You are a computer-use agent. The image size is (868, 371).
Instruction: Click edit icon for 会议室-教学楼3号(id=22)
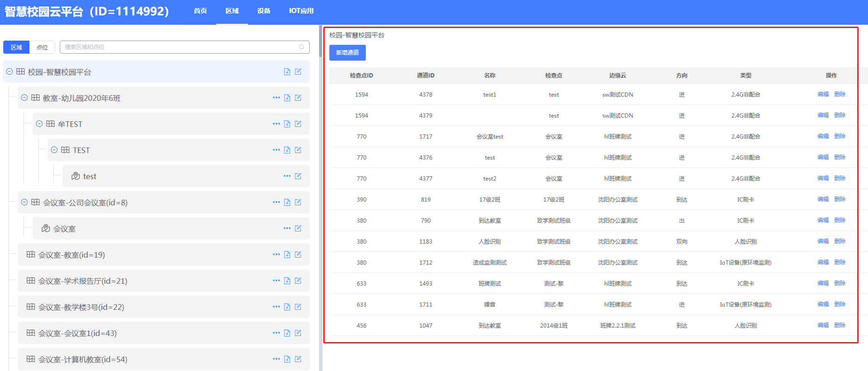298,307
